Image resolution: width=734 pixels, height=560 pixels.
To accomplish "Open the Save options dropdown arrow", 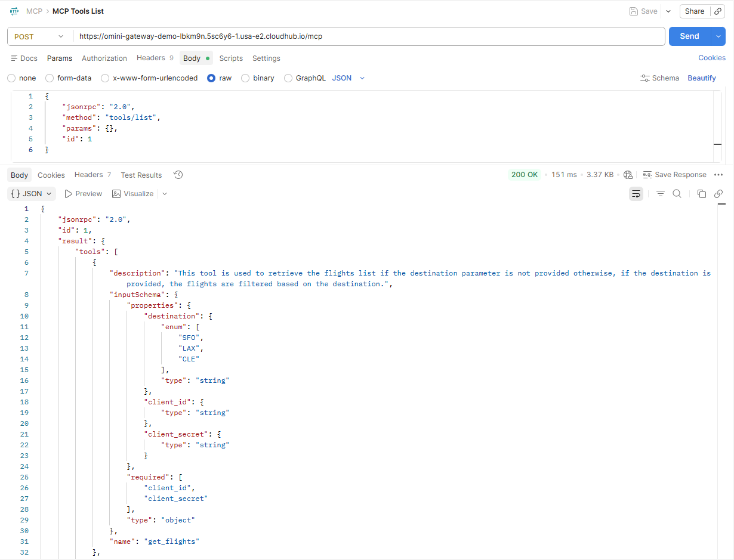I will 668,11.
